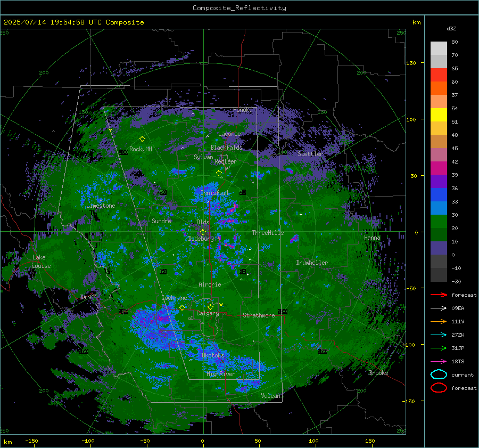Click the HighRiver label
Viewport: 479px width, 448px height.
(x=221, y=374)
